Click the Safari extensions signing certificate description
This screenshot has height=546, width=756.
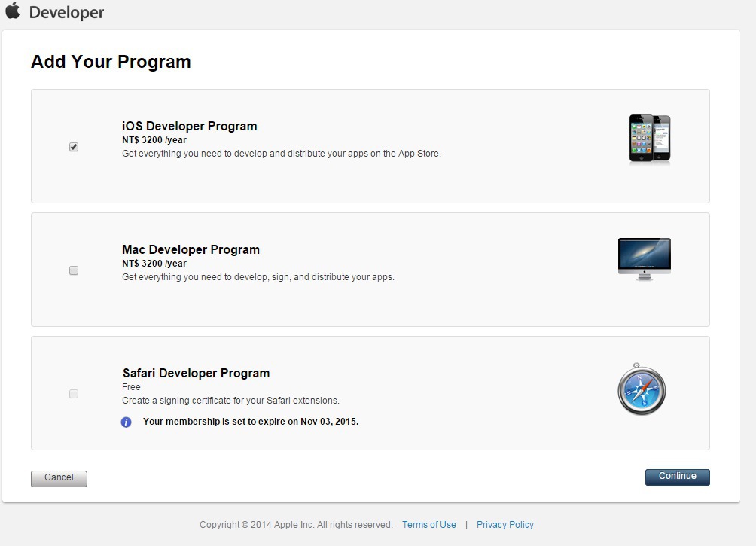pos(230,401)
